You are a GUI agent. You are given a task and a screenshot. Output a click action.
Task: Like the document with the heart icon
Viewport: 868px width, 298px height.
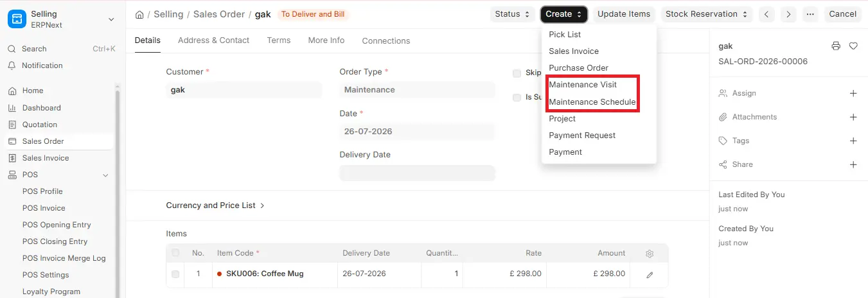click(x=853, y=46)
